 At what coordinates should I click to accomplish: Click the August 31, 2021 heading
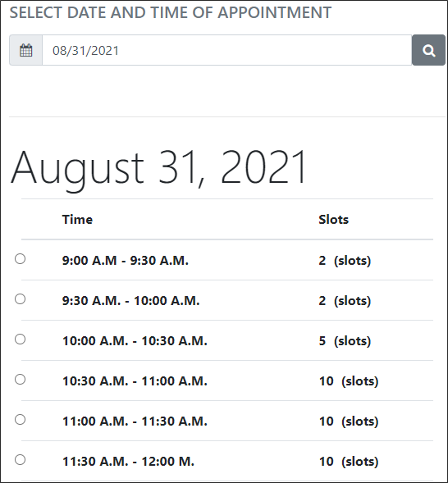pyautogui.click(x=159, y=168)
